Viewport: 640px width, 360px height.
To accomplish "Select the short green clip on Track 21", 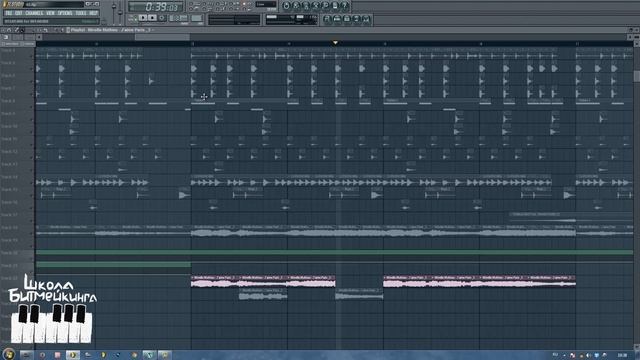I will click(113, 265).
